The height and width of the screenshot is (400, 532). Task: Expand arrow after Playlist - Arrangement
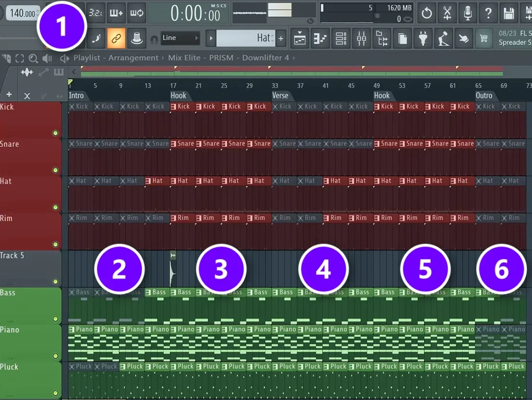click(163, 58)
